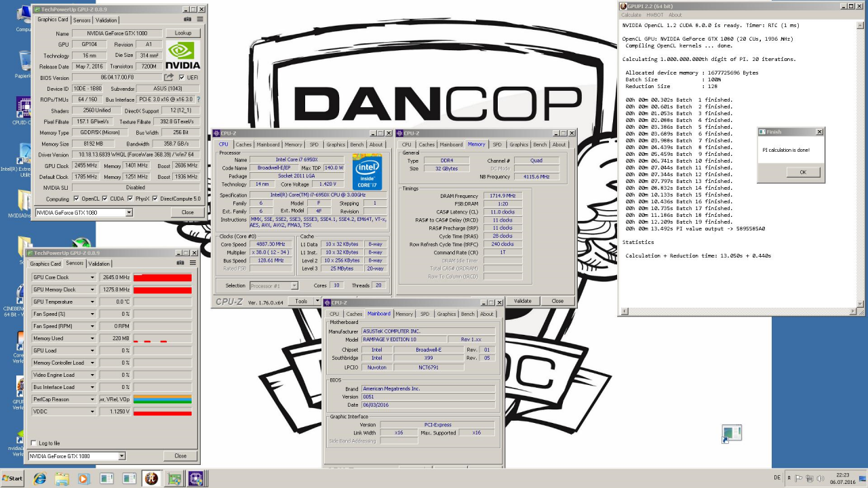Click the Lookup button in GPU-Z
The width and height of the screenshot is (868, 488).
coord(183,33)
